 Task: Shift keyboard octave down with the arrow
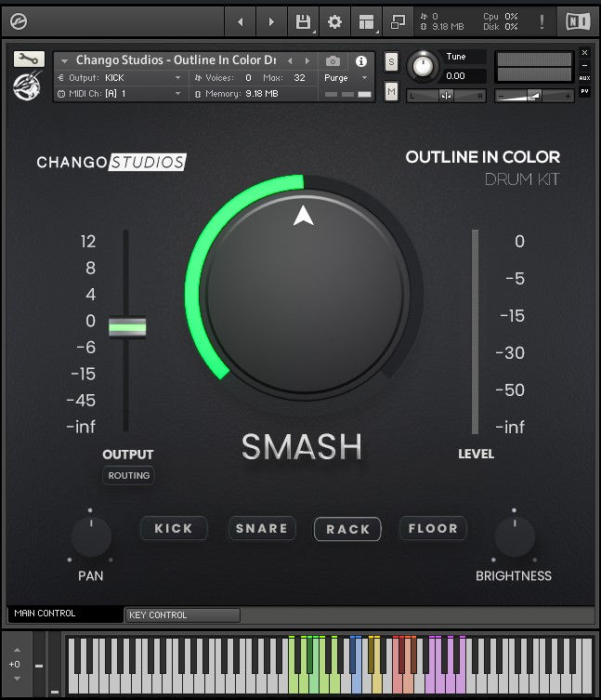(x=17, y=679)
